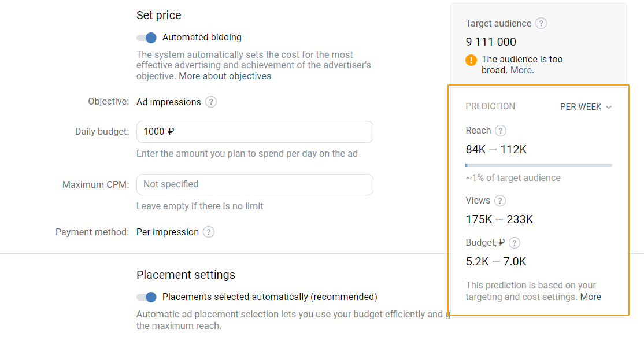This screenshot has height=344, width=644.
Task: Click the PREDICTION section label
Action: 490,106
